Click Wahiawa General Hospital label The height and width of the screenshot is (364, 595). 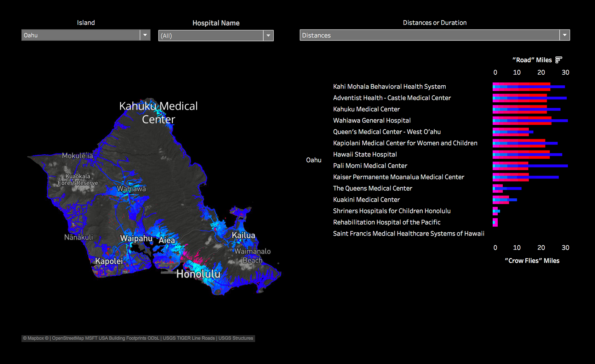(372, 120)
